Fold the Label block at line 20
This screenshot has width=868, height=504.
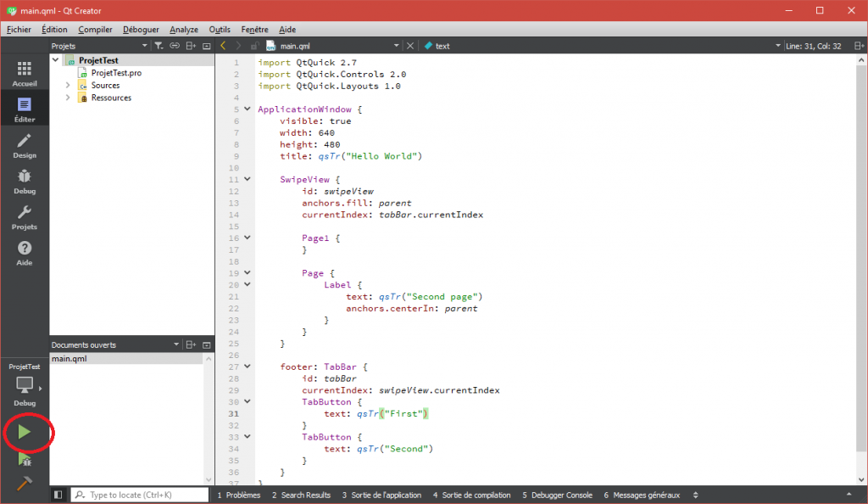point(248,284)
